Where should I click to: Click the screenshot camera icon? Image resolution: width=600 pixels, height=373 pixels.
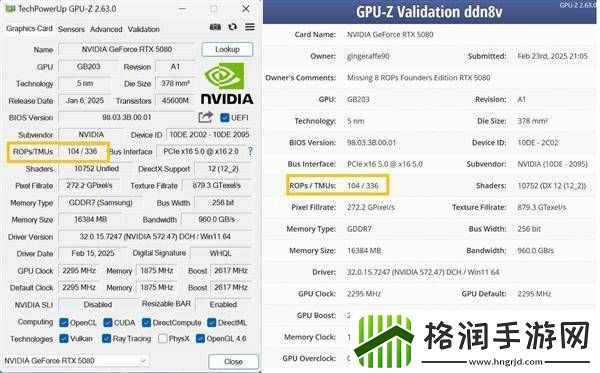click(x=215, y=27)
